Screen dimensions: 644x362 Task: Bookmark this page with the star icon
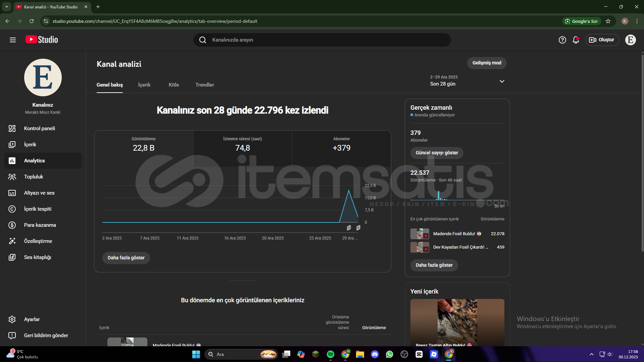[608, 21]
